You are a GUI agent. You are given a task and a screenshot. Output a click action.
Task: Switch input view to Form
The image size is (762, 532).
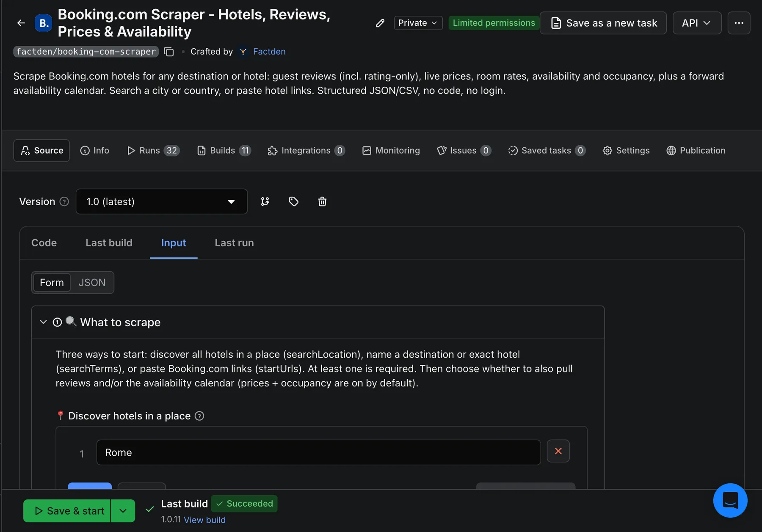[x=52, y=282]
